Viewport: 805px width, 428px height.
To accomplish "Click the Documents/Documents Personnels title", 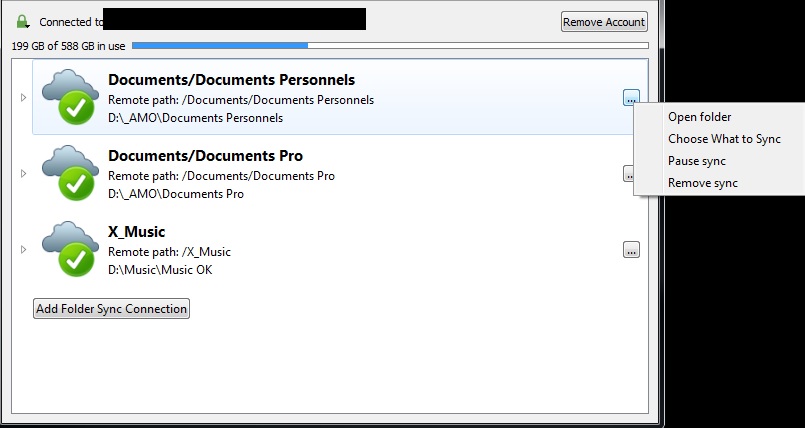I will [231, 80].
